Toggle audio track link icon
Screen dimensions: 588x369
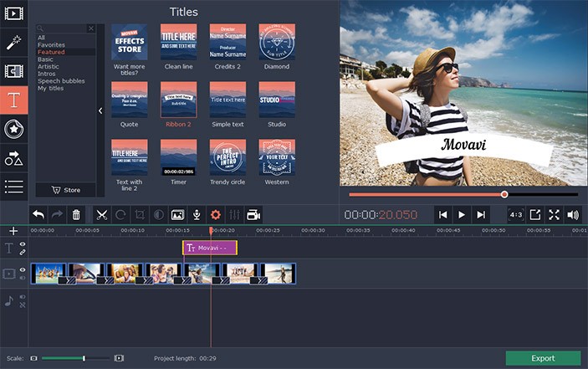pos(23,305)
